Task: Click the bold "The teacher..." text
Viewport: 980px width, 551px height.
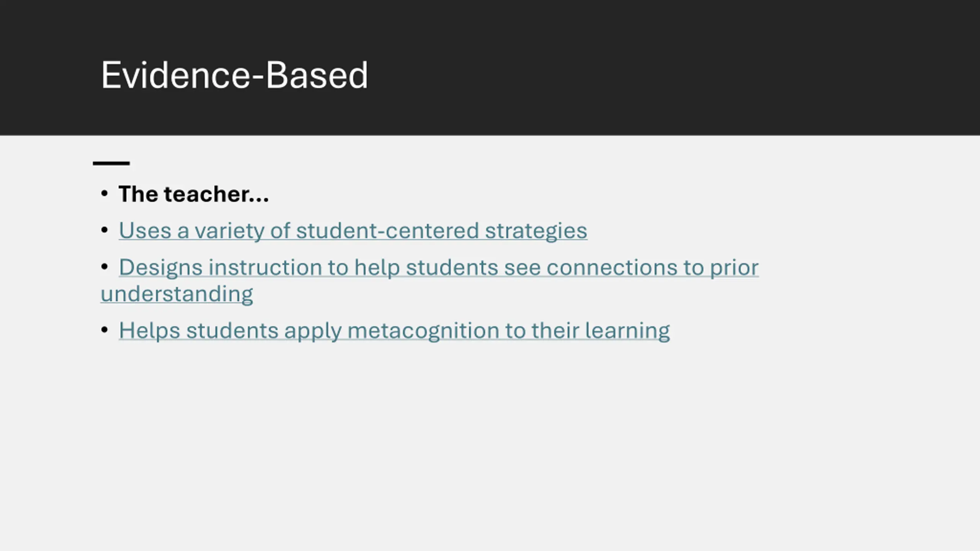Action: pos(194,194)
